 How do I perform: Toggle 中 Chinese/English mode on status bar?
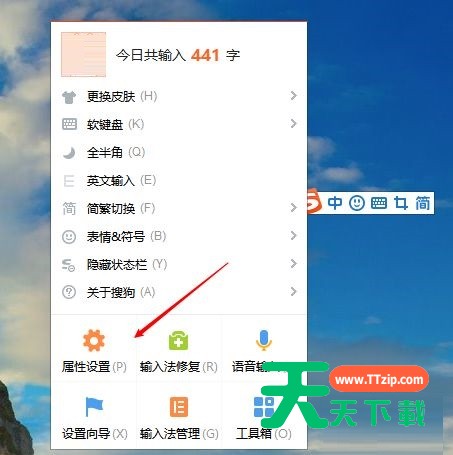click(x=335, y=203)
